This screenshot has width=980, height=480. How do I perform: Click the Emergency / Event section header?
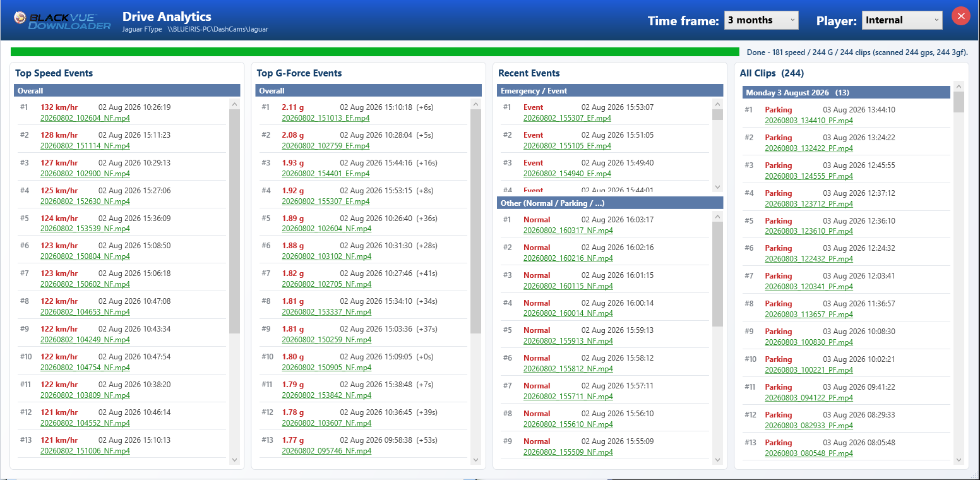pos(610,91)
